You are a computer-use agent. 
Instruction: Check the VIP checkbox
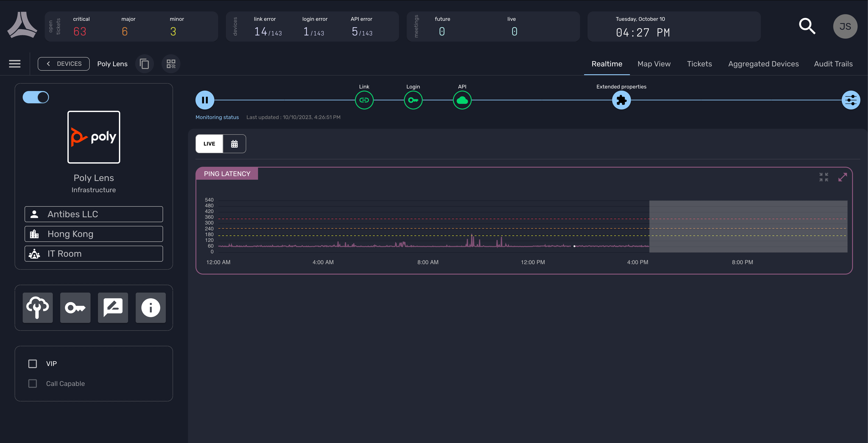[x=33, y=364]
